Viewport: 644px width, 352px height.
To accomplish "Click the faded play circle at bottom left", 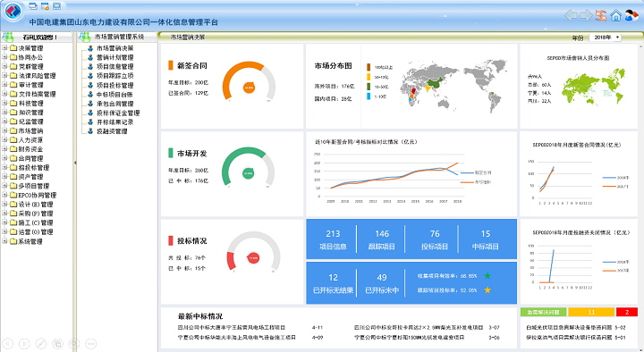I will [24, 343].
